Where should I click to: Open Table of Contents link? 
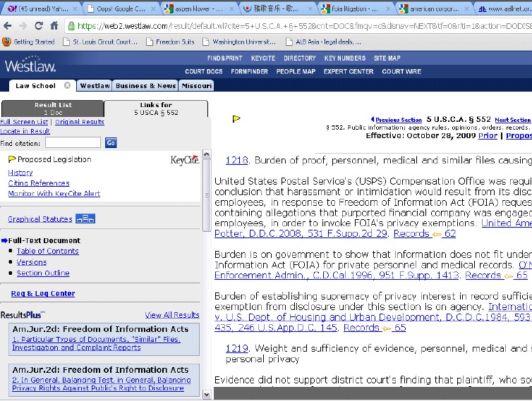click(47, 251)
